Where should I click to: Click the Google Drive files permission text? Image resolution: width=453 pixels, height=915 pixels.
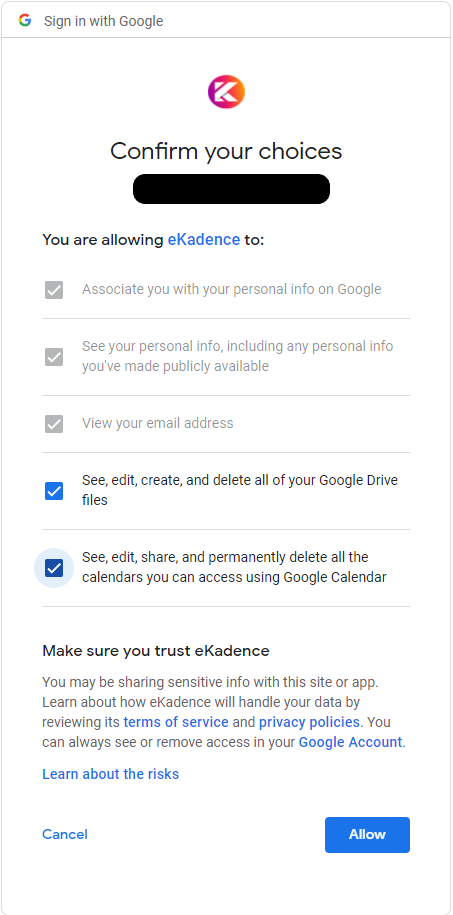240,490
